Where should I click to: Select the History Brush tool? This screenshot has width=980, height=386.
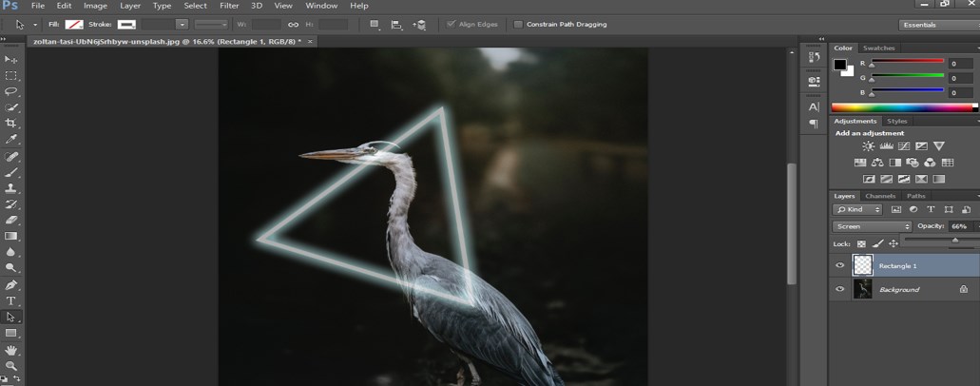[x=10, y=204]
